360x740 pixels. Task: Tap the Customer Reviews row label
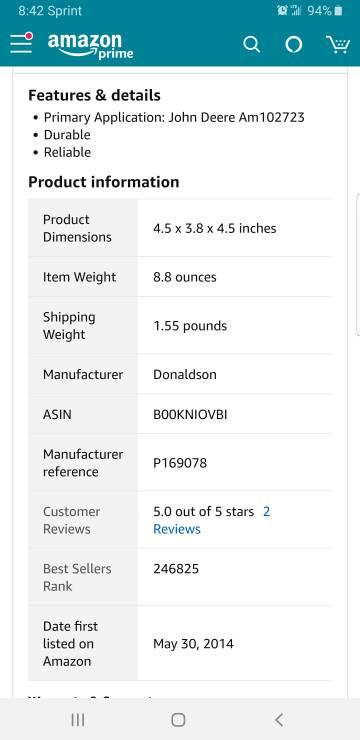[x=71, y=520]
